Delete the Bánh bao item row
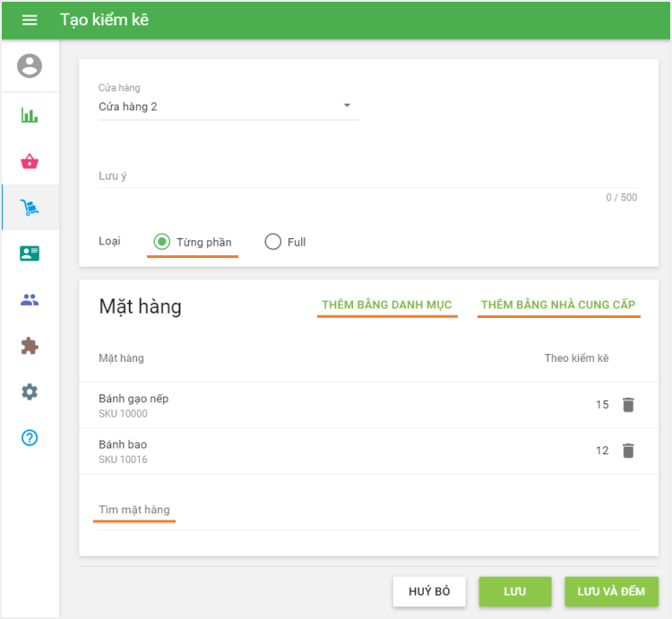 (628, 451)
